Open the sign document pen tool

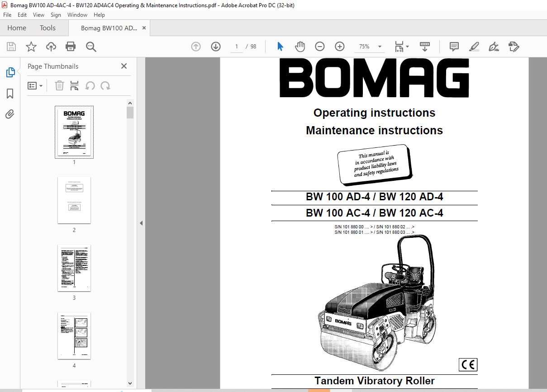[x=494, y=47]
